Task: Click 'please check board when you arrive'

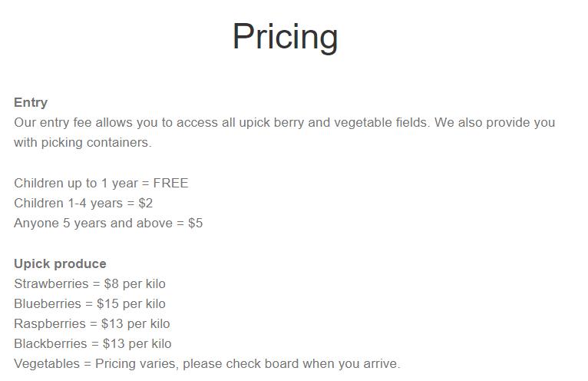Action: click(292, 364)
